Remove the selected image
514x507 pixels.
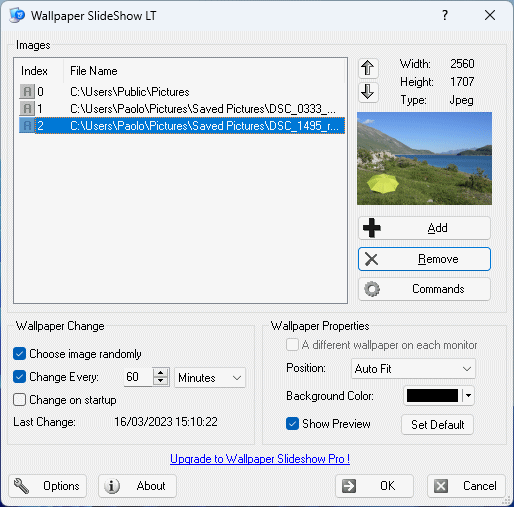point(424,259)
